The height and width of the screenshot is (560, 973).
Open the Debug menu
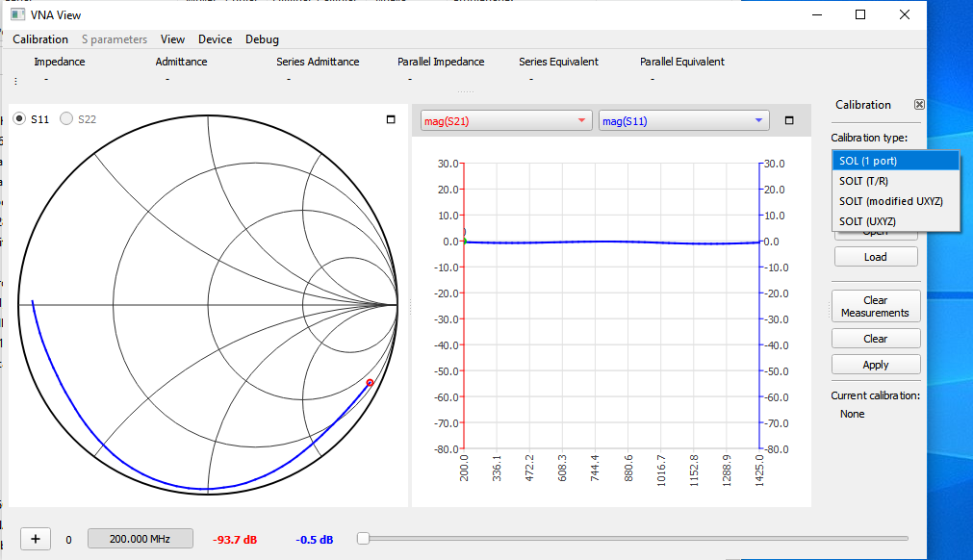[x=262, y=39]
